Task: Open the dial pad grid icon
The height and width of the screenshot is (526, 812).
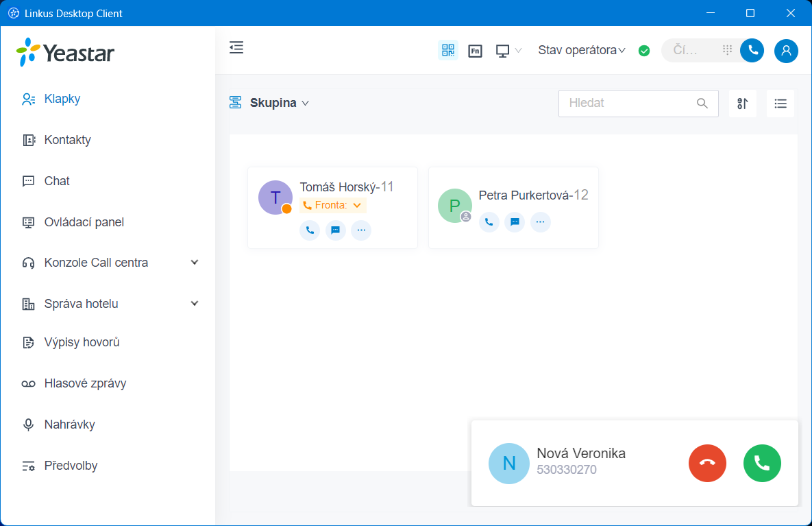Action: coord(727,50)
